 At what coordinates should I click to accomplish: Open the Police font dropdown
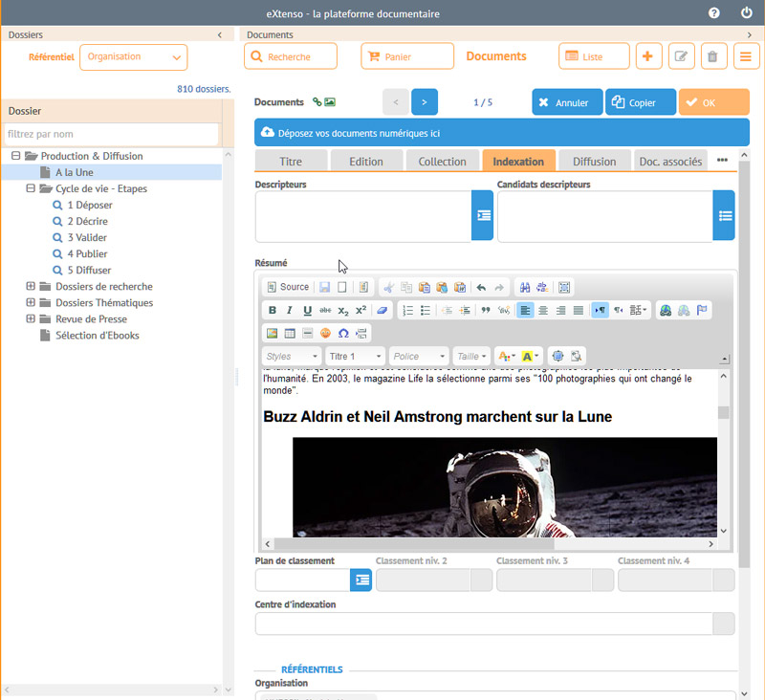pos(419,356)
